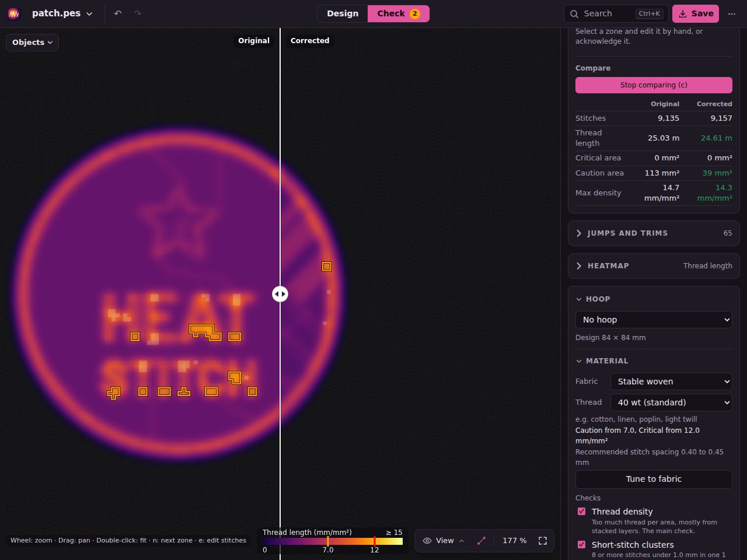Click Stop comparing (c)
Image resolution: width=747 pixels, height=560 pixels.
click(654, 85)
